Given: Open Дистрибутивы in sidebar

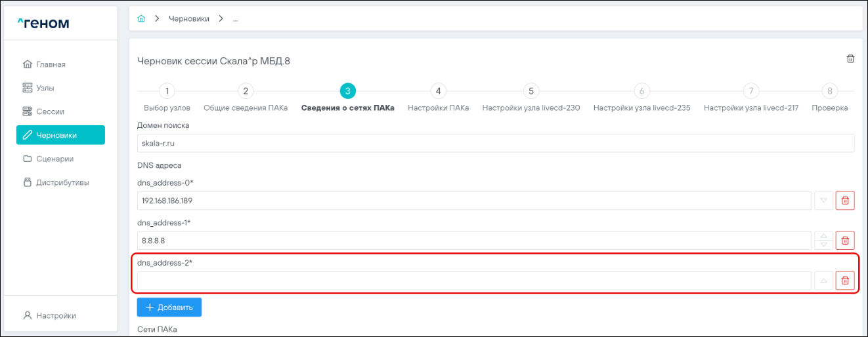Looking at the screenshot, I should pyautogui.click(x=62, y=182).
